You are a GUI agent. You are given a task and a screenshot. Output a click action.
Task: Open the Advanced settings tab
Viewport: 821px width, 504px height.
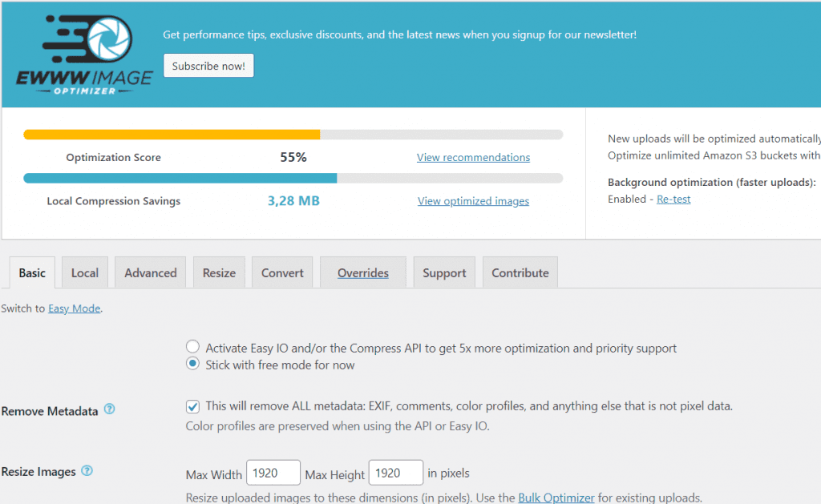click(x=150, y=272)
